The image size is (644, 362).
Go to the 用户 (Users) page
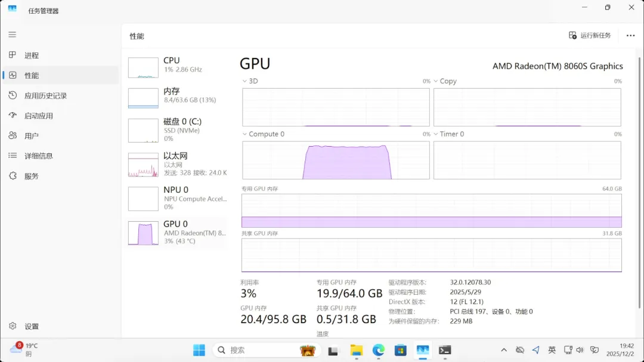click(x=31, y=136)
